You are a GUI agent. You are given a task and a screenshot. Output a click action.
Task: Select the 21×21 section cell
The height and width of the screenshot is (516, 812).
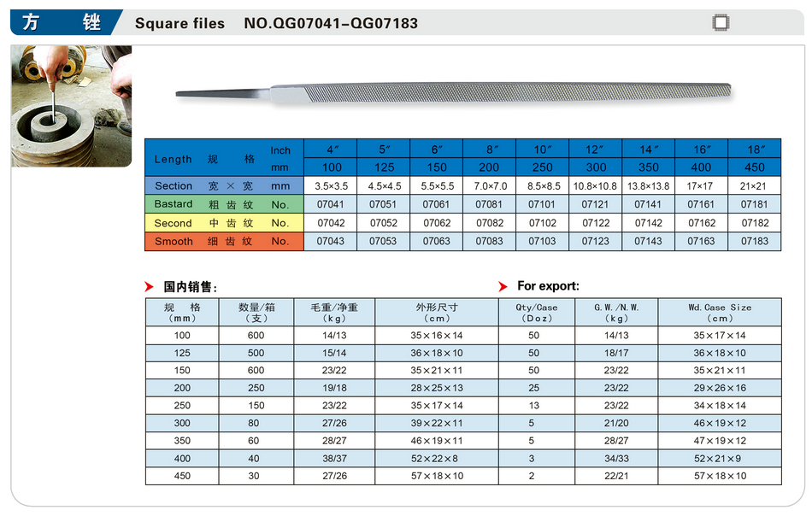(755, 185)
